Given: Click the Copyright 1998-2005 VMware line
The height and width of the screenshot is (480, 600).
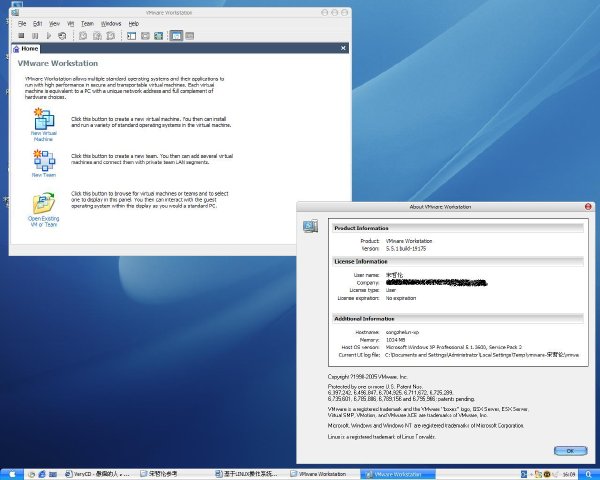Looking at the screenshot, I should click(367, 377).
